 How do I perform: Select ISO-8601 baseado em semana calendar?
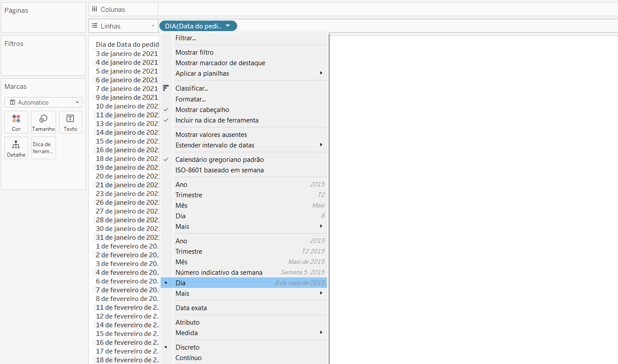point(219,170)
